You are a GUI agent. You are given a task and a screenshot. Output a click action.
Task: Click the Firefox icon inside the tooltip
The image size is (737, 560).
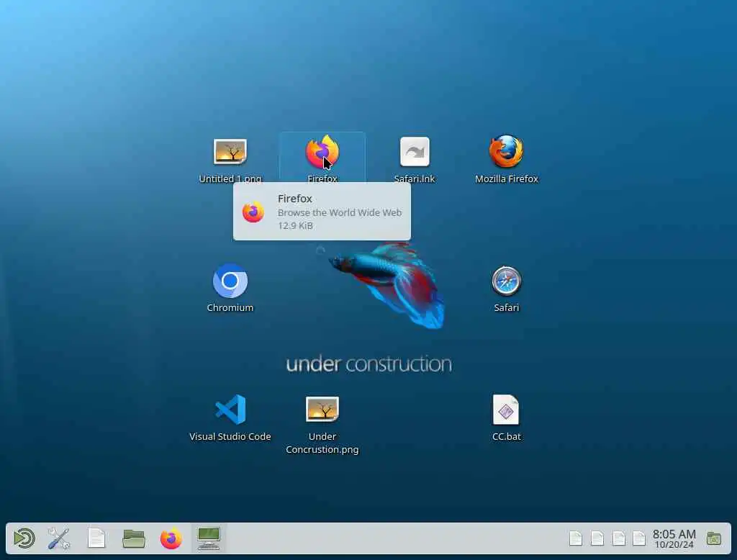[253, 212]
